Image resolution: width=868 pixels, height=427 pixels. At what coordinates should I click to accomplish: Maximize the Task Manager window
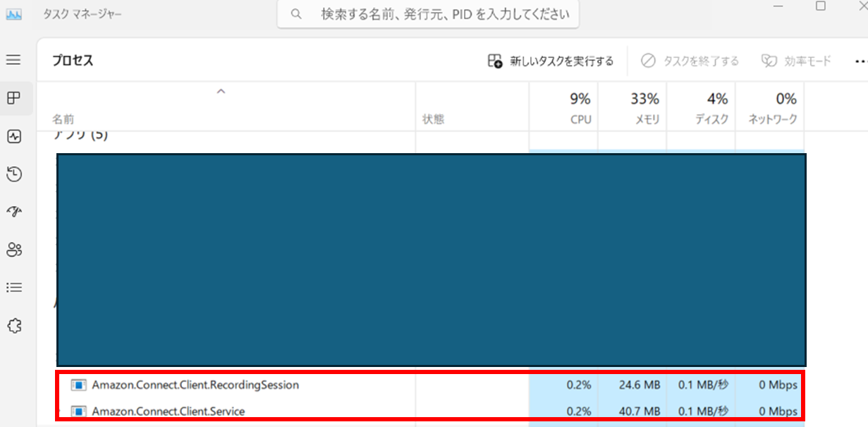[x=821, y=6]
